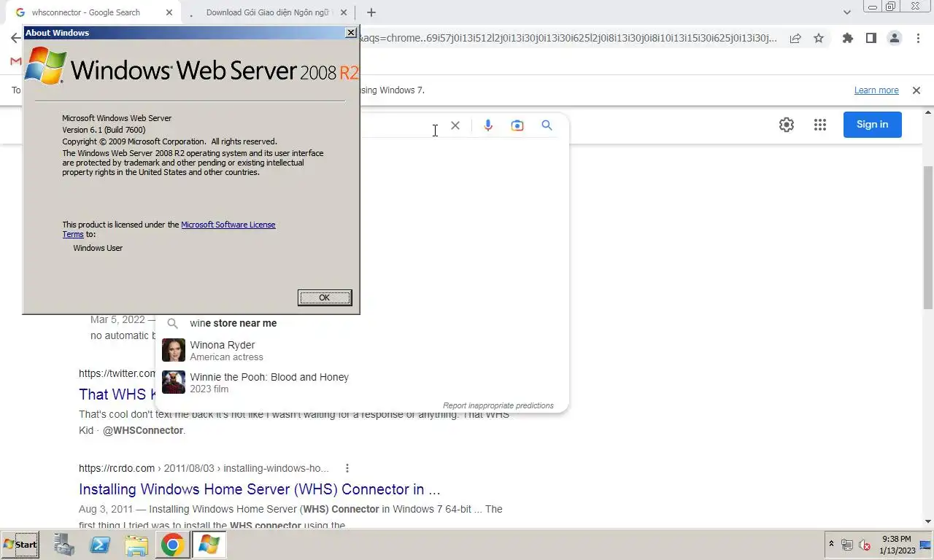Switch to Chrome from taskbar
Viewport: 934px width, 560px height.
[173, 545]
